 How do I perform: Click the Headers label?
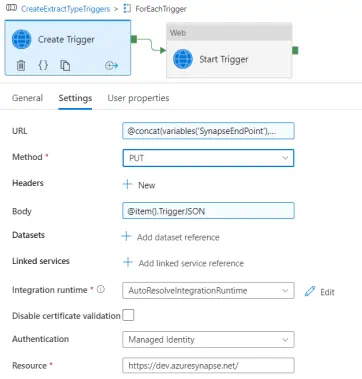[x=28, y=183]
